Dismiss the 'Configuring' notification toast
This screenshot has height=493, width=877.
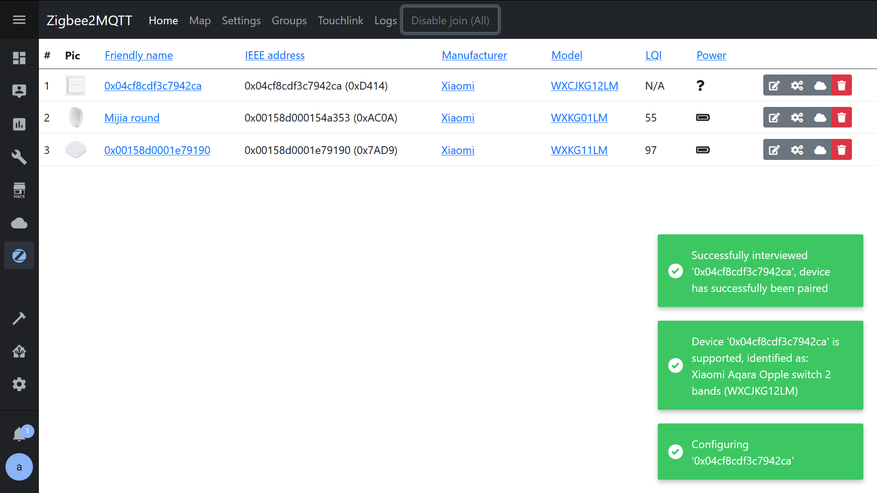(x=760, y=452)
